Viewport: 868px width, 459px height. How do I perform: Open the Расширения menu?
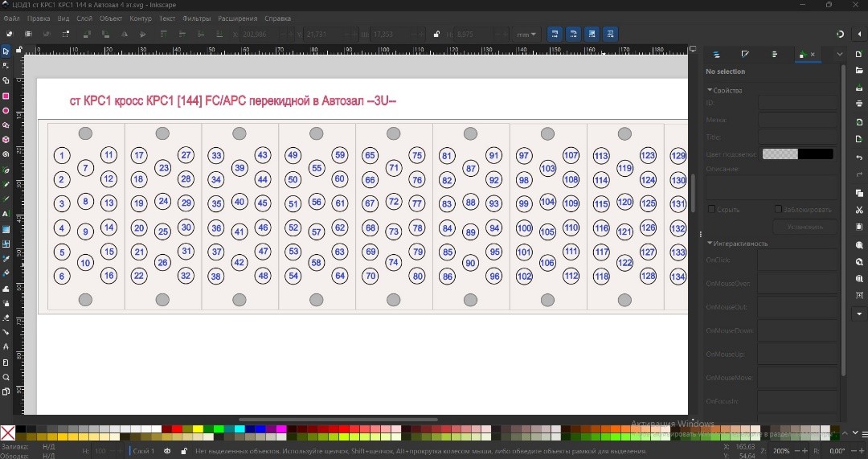237,18
